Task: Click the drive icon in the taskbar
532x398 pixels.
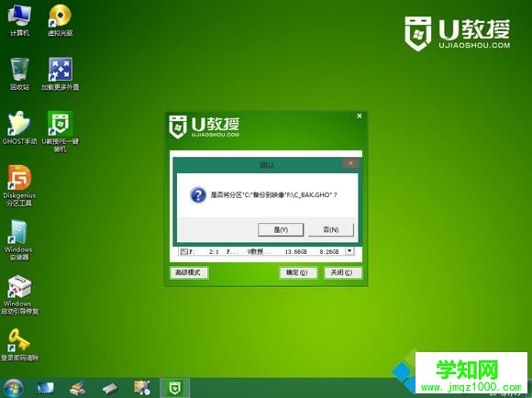Action: click(x=110, y=389)
